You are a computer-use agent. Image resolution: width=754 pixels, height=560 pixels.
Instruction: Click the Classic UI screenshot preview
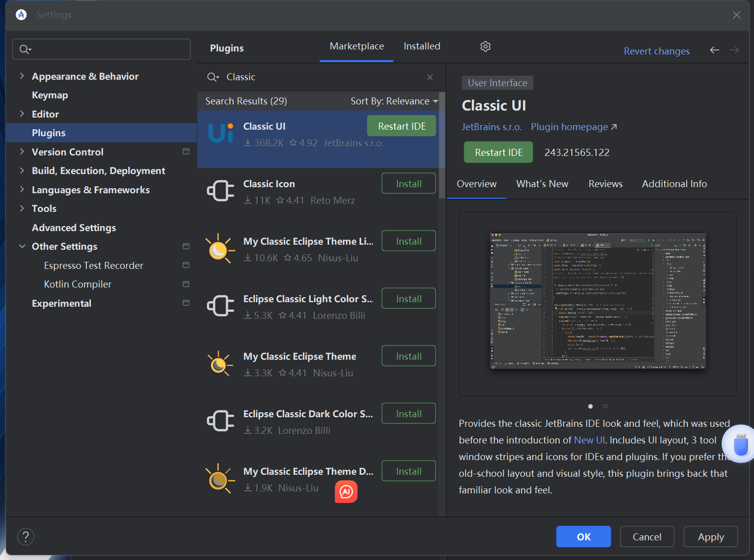coord(598,301)
